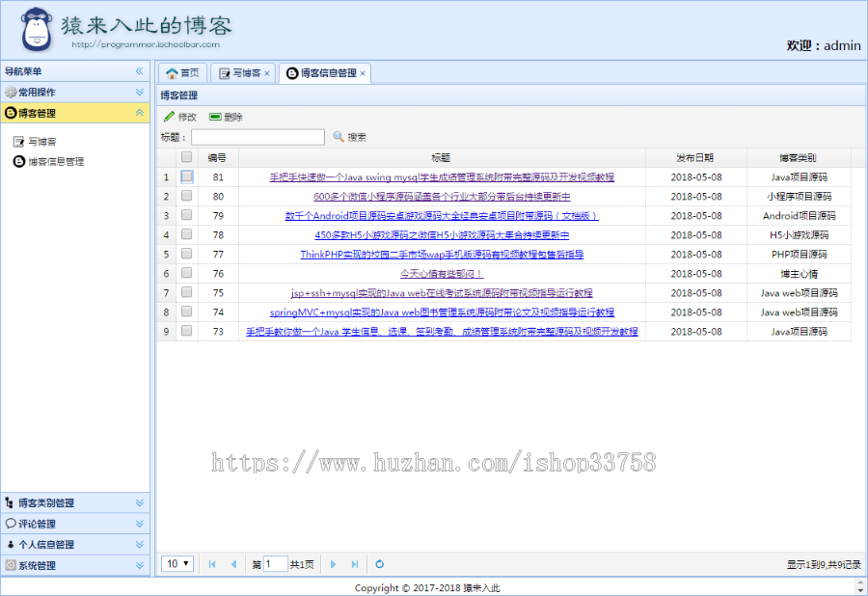Click the refresh icon in pagination bar
This screenshot has width=868, height=596.
(379, 563)
